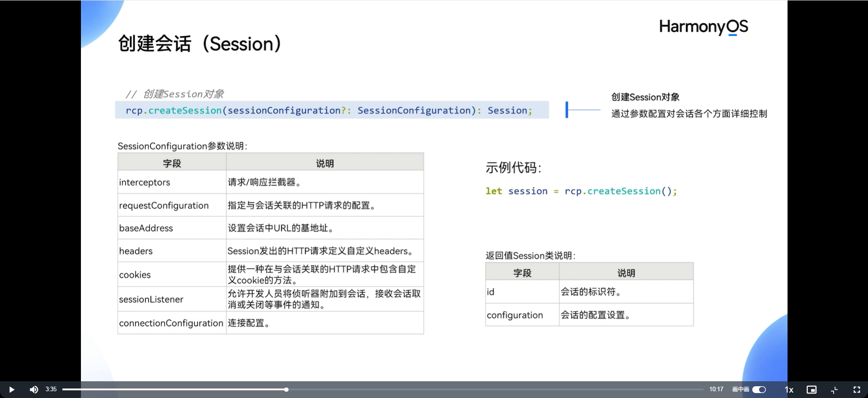The width and height of the screenshot is (868, 398).
Task: Enter fullscreen with the corner-brackets icon
Action: [x=857, y=389]
